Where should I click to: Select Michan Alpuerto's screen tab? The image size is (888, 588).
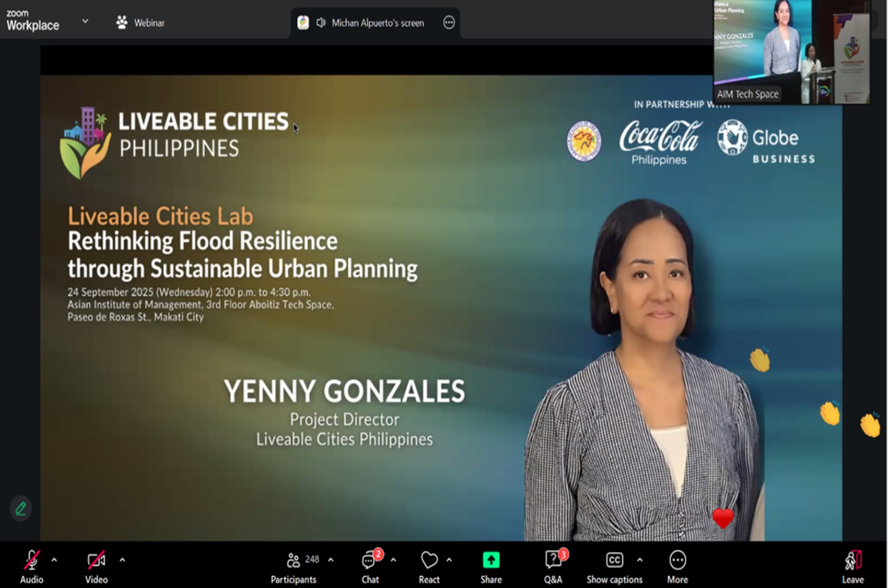point(377,23)
